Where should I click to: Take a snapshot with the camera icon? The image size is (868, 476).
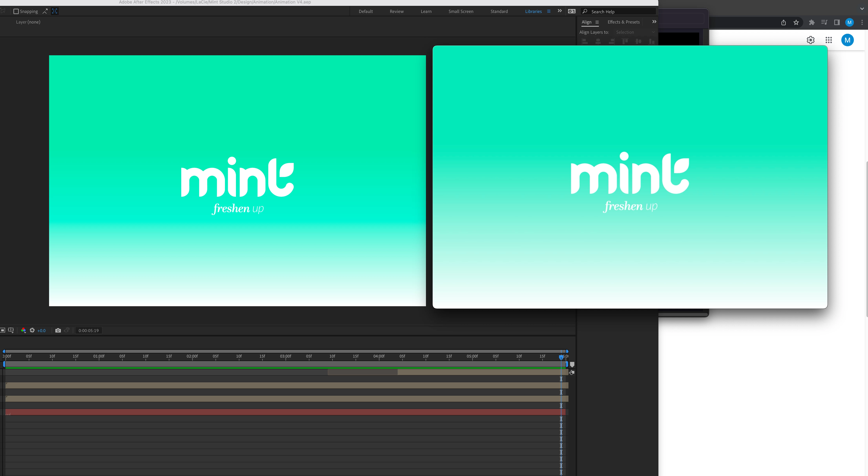(x=58, y=330)
